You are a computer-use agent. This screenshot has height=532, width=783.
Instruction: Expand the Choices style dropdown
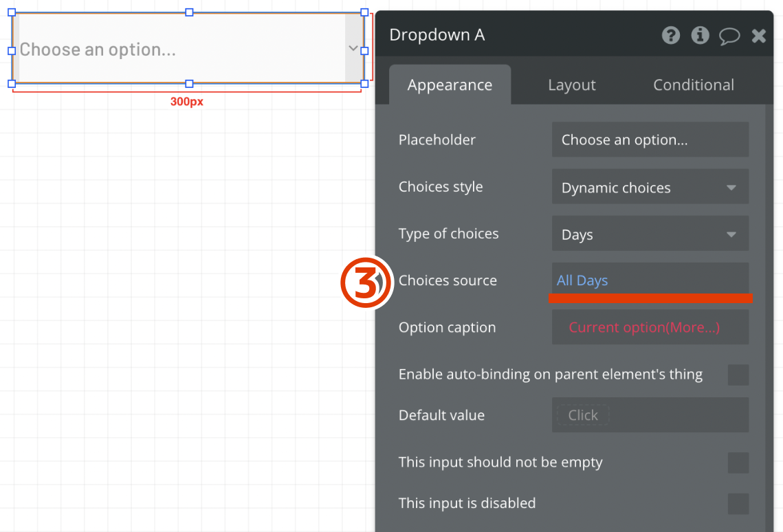650,188
